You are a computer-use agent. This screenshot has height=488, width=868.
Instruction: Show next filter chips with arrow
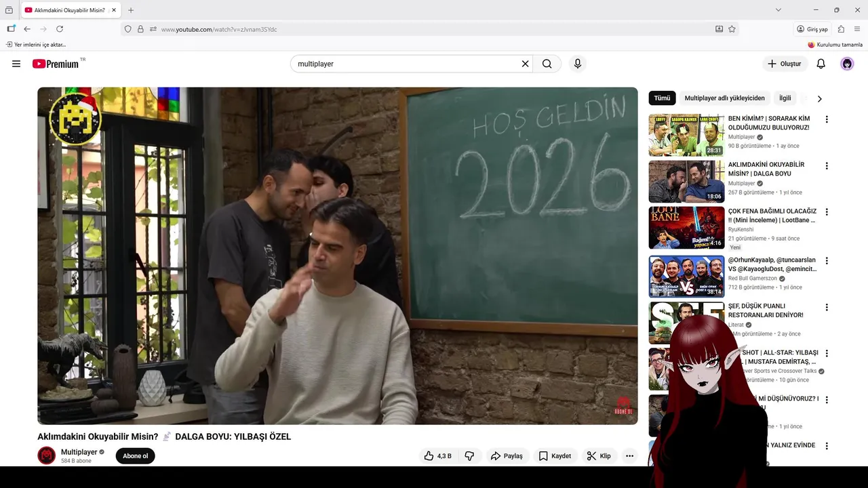819,98
